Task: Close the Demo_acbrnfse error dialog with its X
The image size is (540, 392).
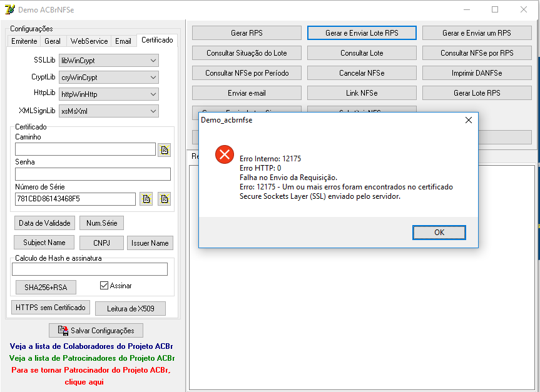Action: click(x=469, y=120)
